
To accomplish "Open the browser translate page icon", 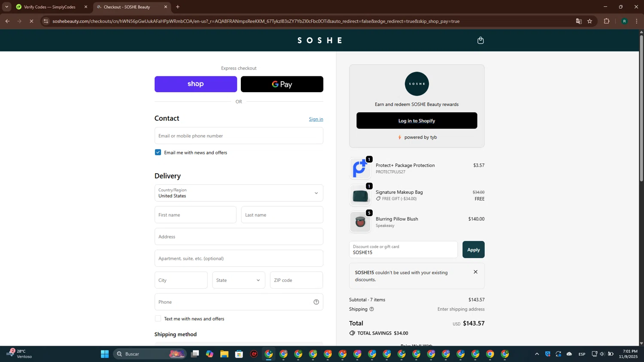I will [579, 21].
